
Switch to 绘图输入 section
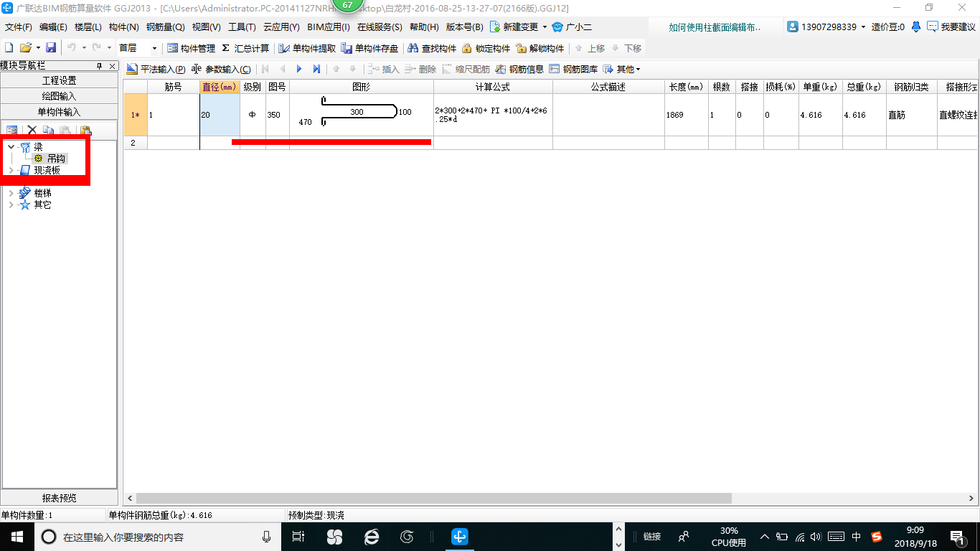click(59, 96)
